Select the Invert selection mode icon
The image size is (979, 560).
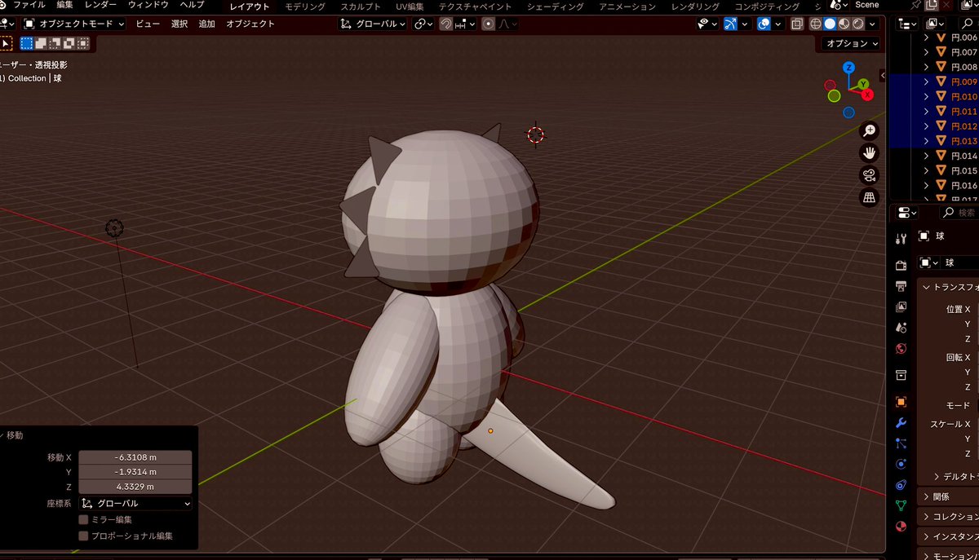pyautogui.click(x=69, y=43)
